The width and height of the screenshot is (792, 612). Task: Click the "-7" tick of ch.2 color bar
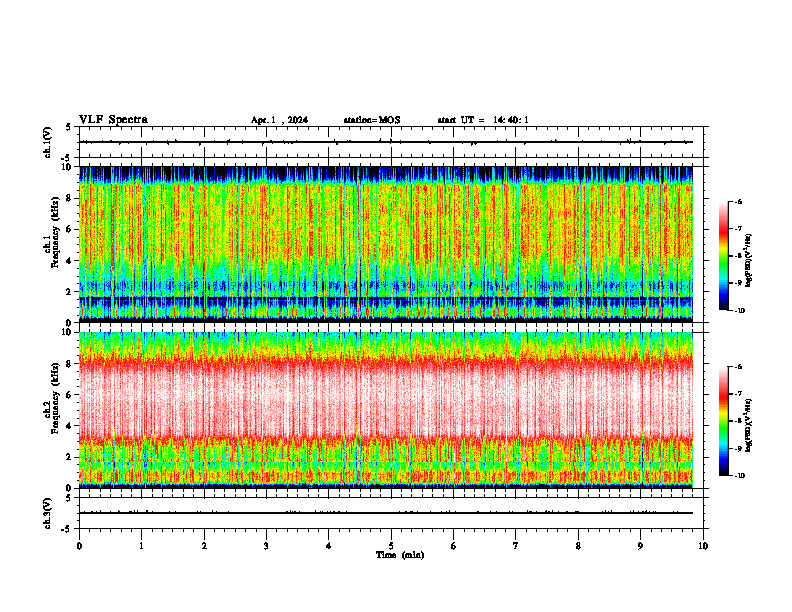tap(738, 394)
